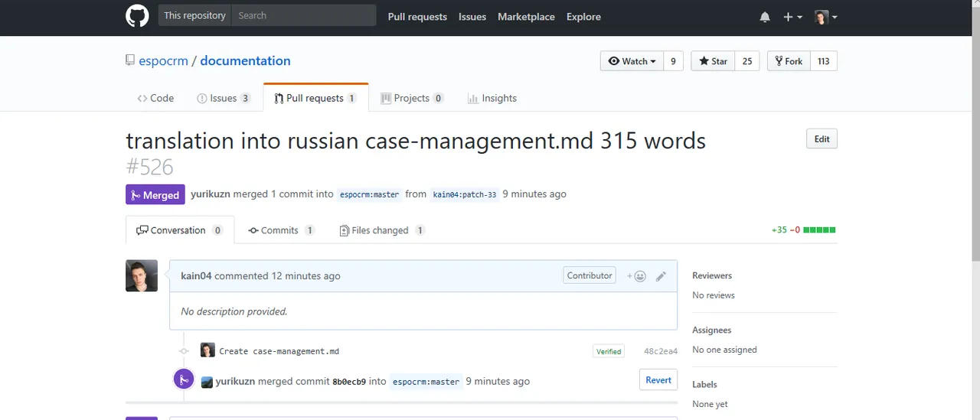Switch to the Projects tab
Screen dimensions: 980x420
(412, 98)
